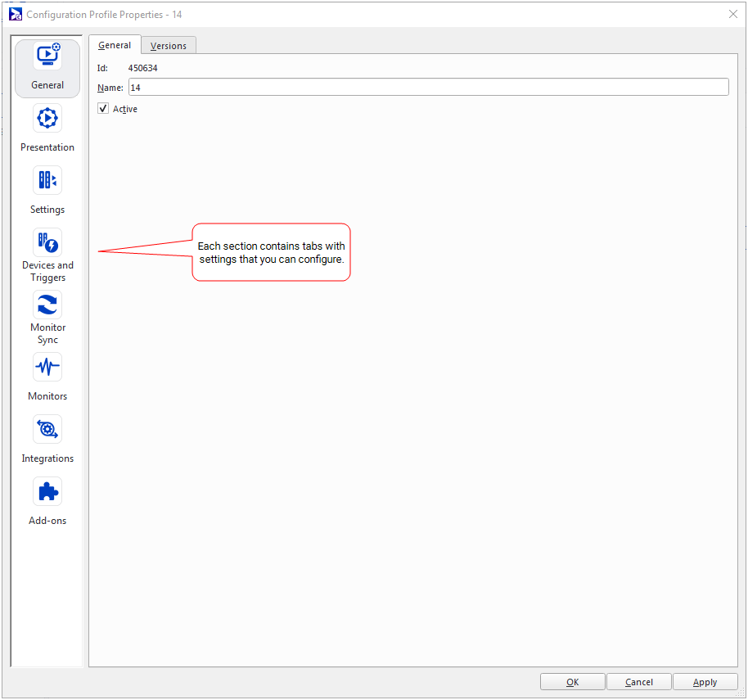
Task: Go to Devices and Triggers section
Action: [47, 243]
